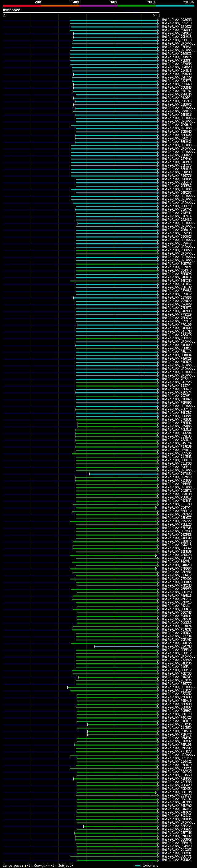This screenshot has height=868, width=197.
Task: Click the arrowhead of hit UniRef100_B7R980
Action: pyautogui.click(x=156, y=569)
